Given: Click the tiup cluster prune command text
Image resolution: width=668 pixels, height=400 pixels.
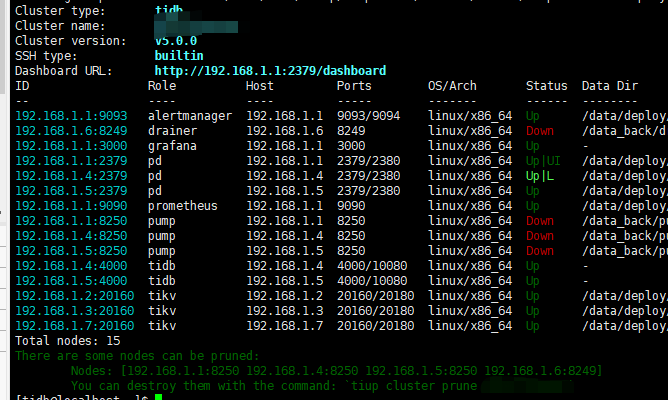Looking at the screenshot, I should click(x=414, y=386).
